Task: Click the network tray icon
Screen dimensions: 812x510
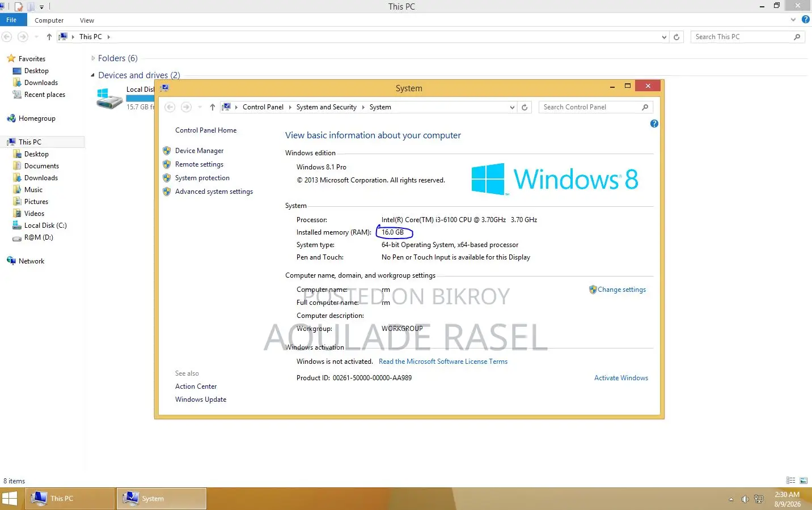Action: [759, 499]
